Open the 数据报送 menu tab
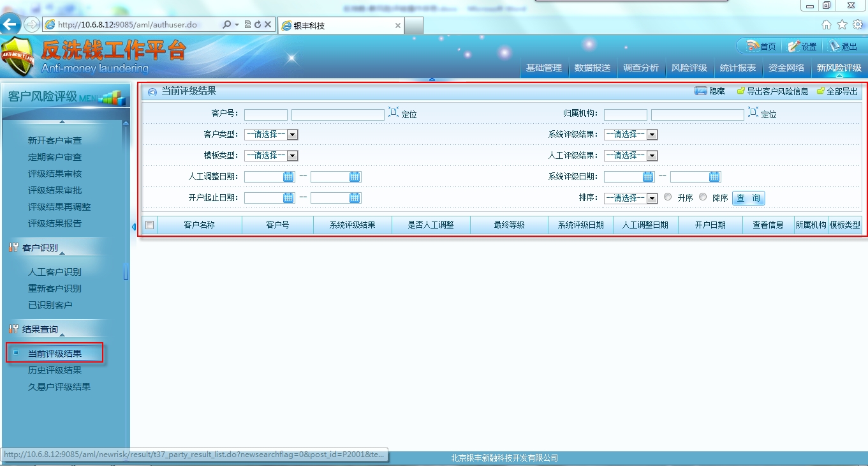868x466 pixels. click(x=592, y=68)
